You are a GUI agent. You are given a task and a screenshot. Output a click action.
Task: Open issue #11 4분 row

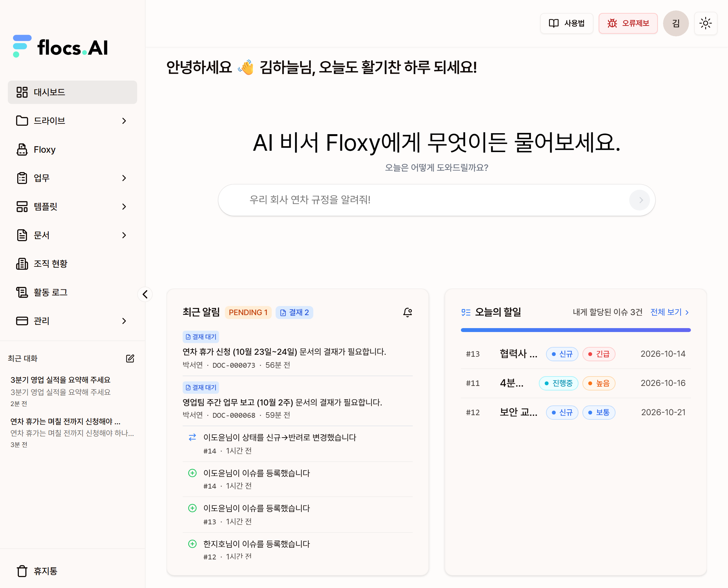[x=575, y=383]
